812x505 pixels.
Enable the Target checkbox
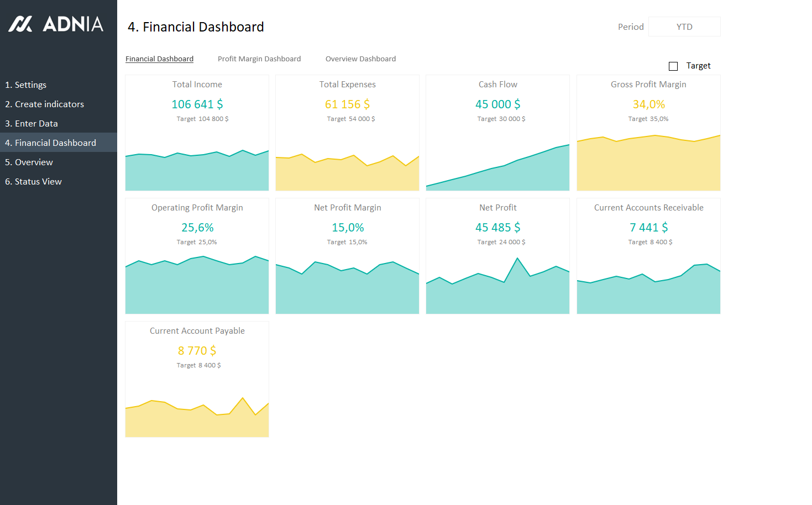pyautogui.click(x=673, y=66)
